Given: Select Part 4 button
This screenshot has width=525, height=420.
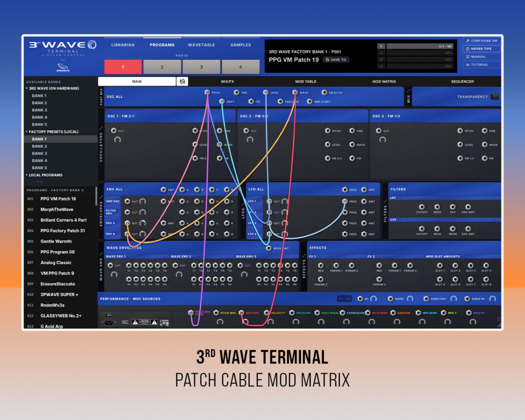Looking at the screenshot, I should coord(240,67).
